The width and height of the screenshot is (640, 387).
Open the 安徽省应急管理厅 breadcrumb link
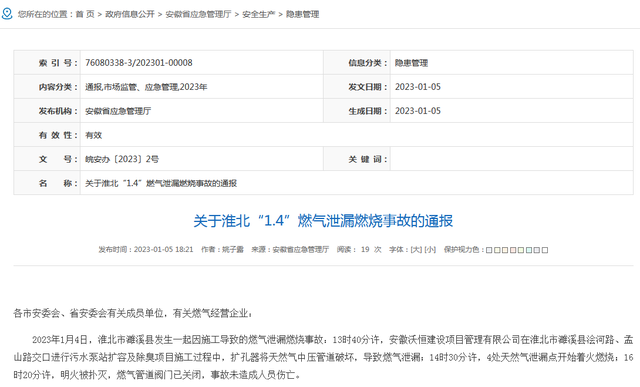(198, 14)
